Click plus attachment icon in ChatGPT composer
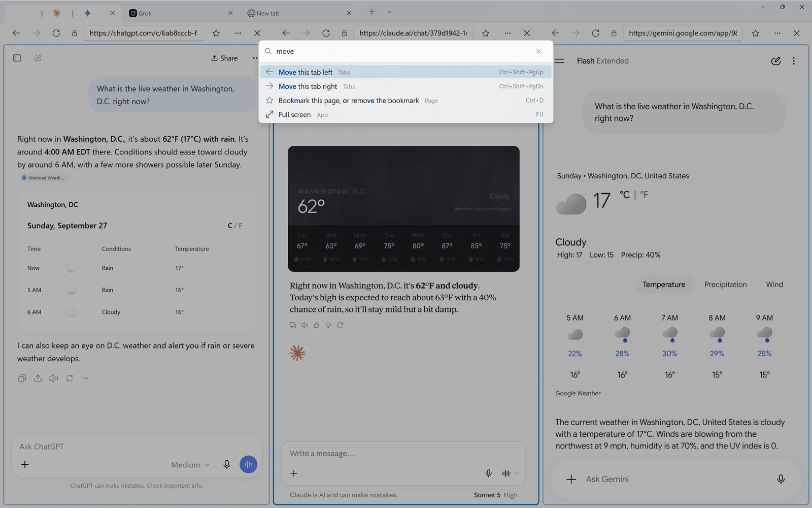 pos(25,464)
